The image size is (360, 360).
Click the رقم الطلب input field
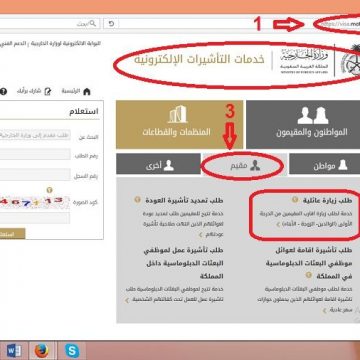pyautogui.click(x=35, y=154)
